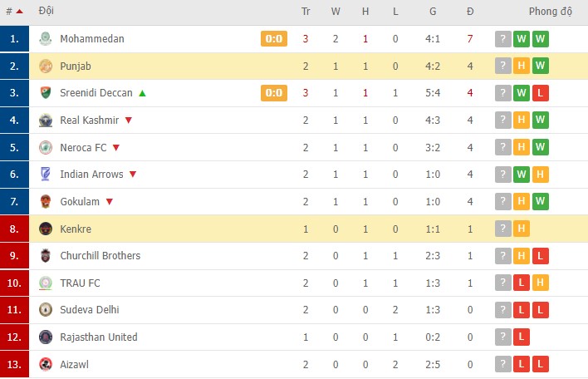Click the Aizawl club badge
This screenshot has width=588, height=379.
pyautogui.click(x=46, y=364)
